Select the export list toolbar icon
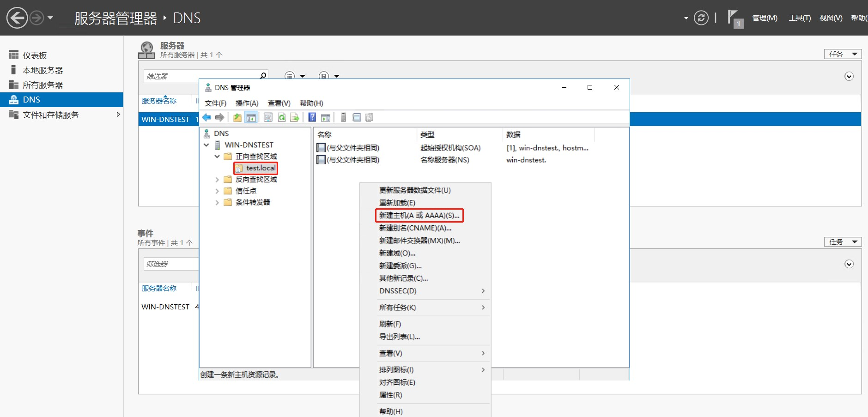Viewport: 868px width, 417px height. pos(295,117)
